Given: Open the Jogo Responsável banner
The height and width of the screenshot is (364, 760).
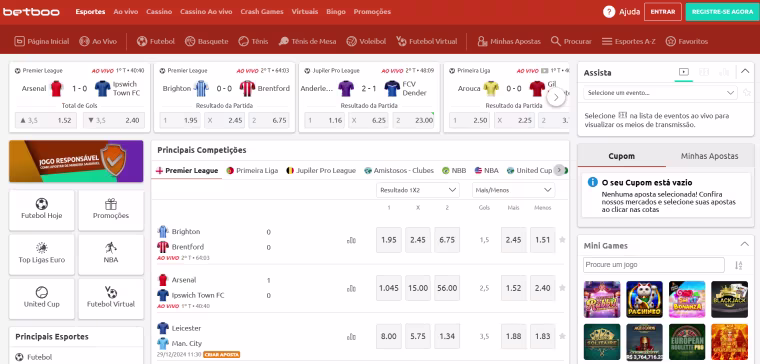Looking at the screenshot, I should (x=76, y=161).
